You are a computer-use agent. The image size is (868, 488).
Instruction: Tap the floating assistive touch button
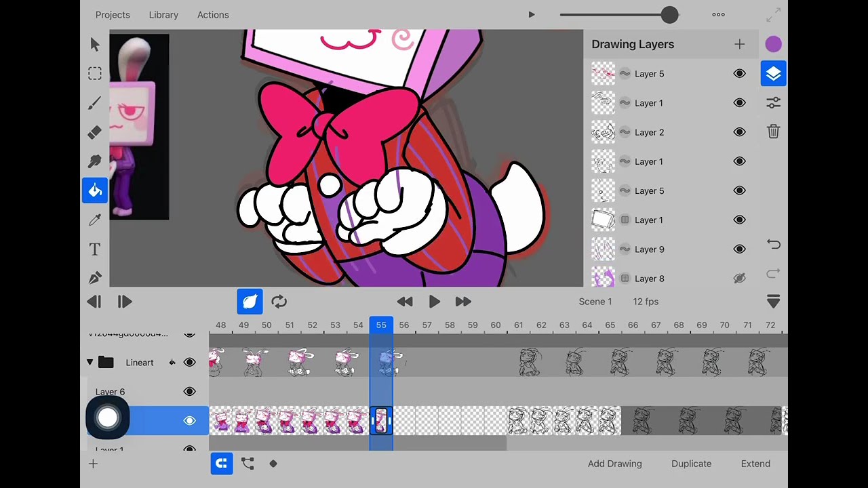tap(107, 418)
